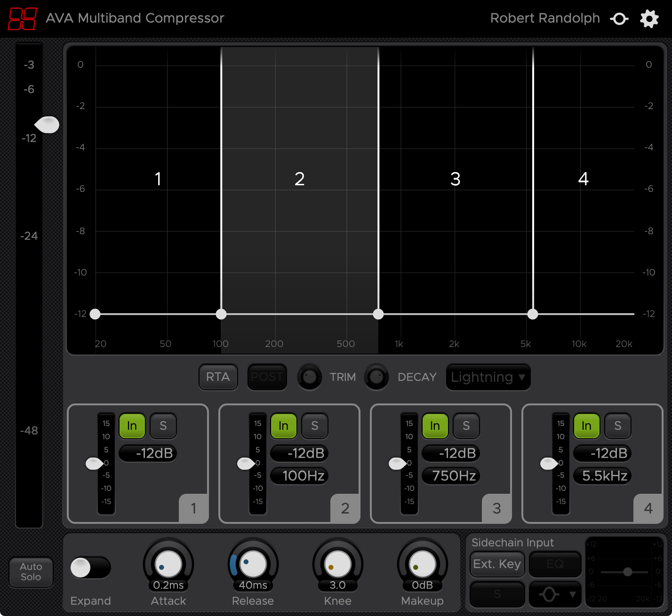Expand the Ext. Key sidechain selector

pyautogui.click(x=497, y=564)
